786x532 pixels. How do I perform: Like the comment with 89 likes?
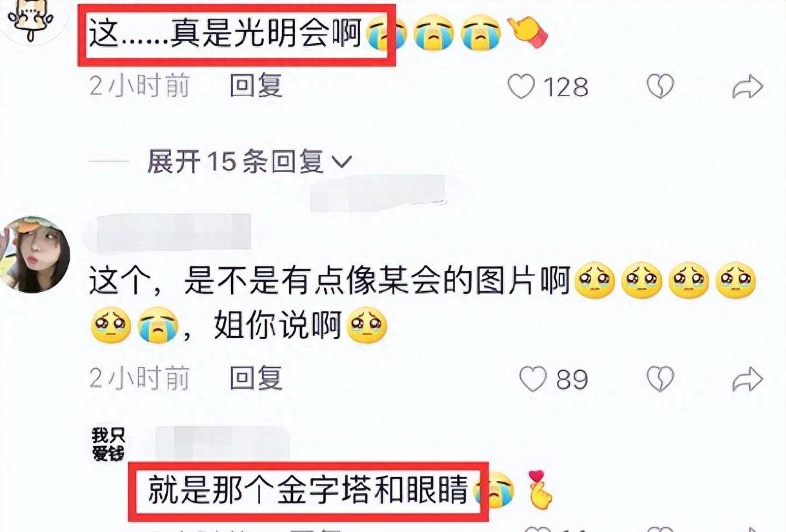[533, 379]
